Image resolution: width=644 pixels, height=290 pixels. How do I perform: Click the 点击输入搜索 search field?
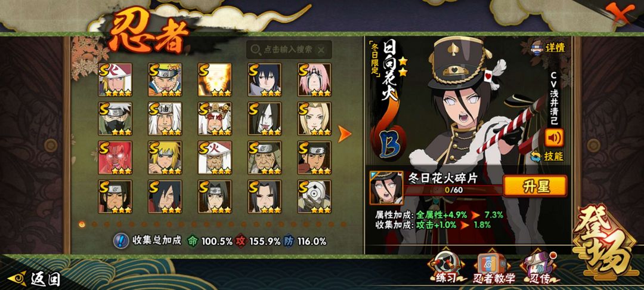[289, 50]
